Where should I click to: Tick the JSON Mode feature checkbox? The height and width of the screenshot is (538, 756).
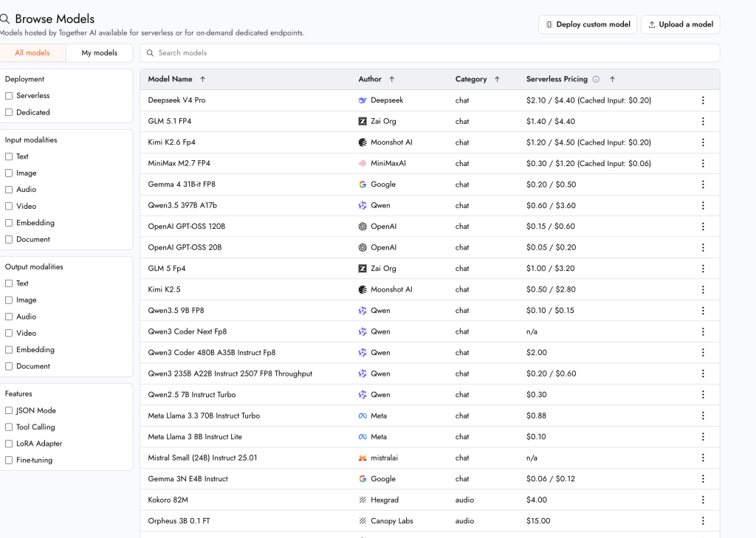click(9, 411)
